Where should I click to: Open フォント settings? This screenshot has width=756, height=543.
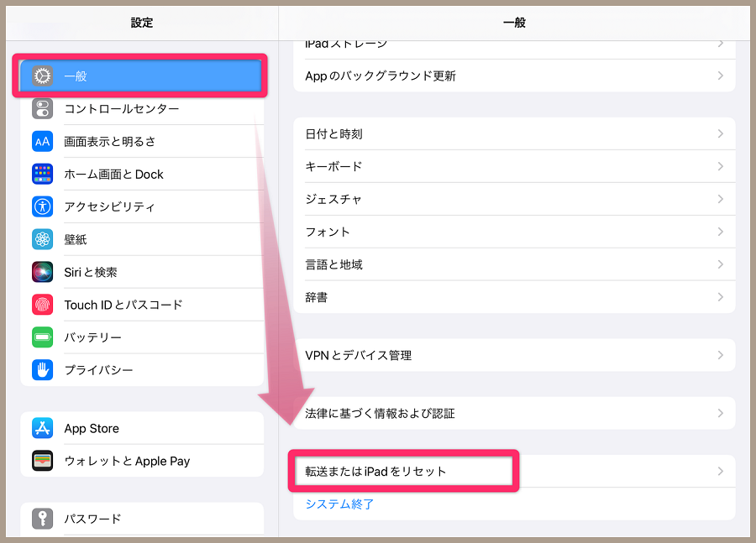514,232
